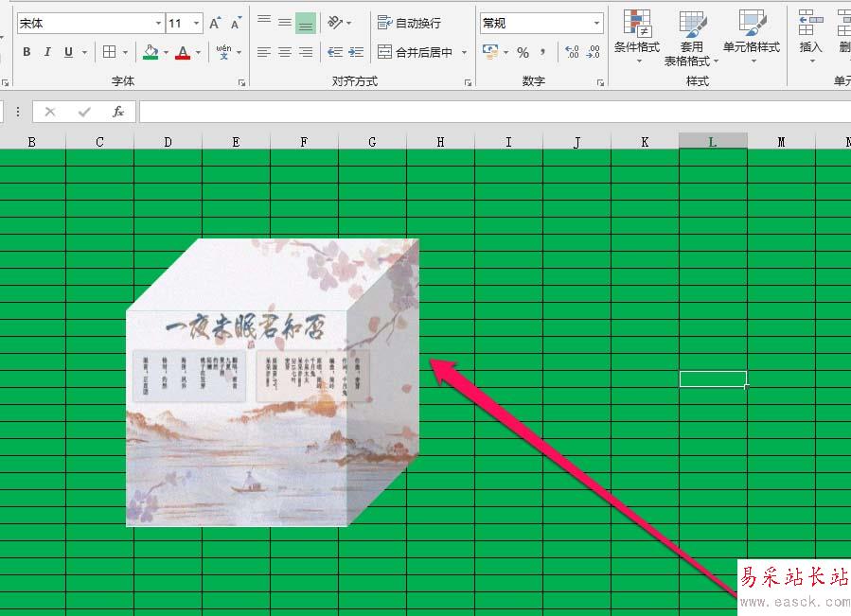Decrease decimal places
851x616 pixels.
click(594, 52)
